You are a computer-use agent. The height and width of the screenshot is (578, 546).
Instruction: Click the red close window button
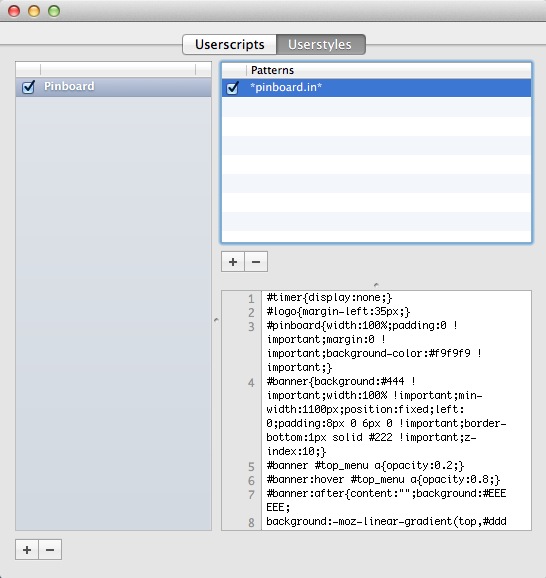[x=14, y=11]
